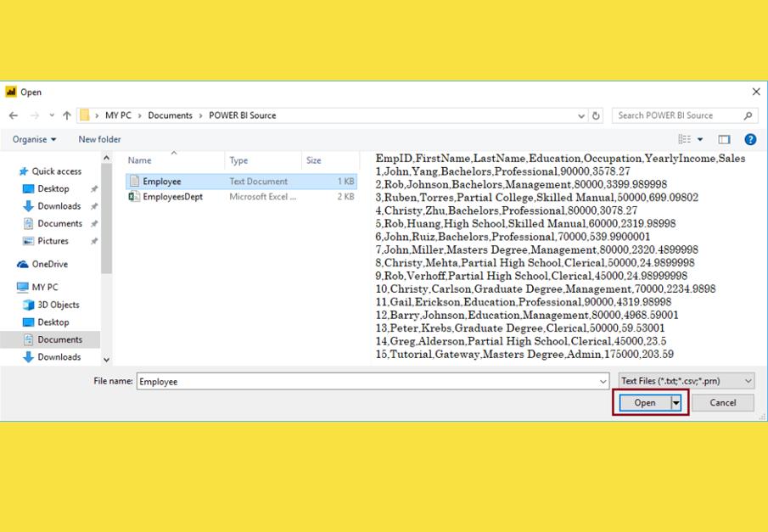Image resolution: width=768 pixels, height=532 pixels.
Task: Refresh the POWER BI Source folder
Action: tap(596, 115)
